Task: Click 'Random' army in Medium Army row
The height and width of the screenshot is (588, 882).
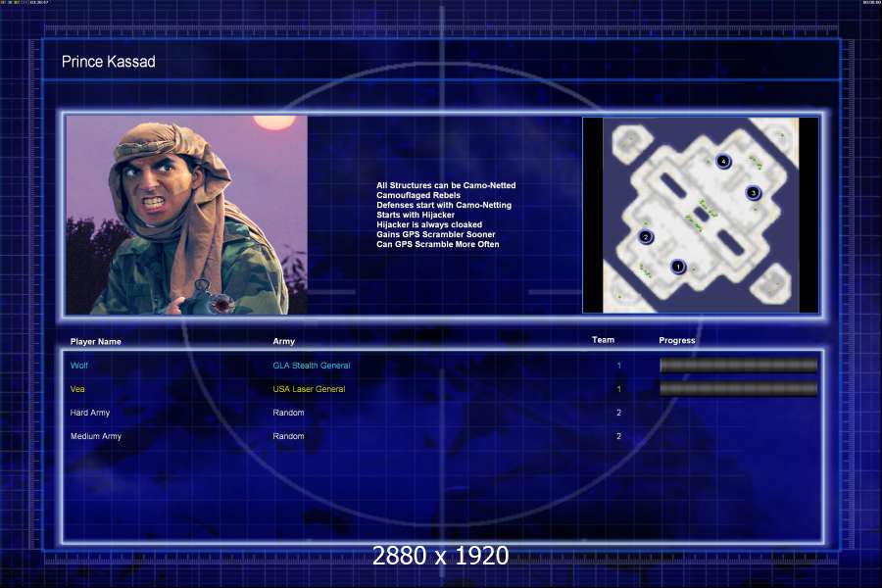Action: click(288, 436)
